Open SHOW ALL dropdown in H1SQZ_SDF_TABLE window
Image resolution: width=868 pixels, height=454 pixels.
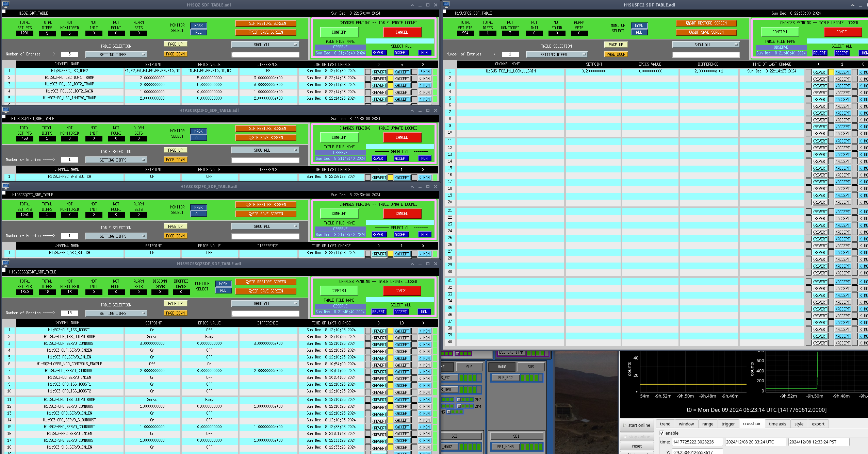tap(265, 45)
